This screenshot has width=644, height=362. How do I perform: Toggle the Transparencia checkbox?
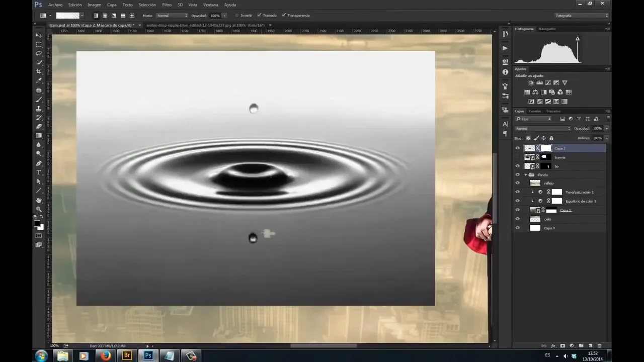coord(285,16)
